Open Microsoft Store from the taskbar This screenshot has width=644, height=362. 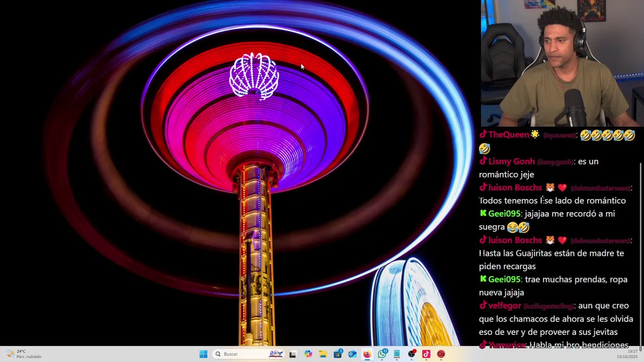338,354
